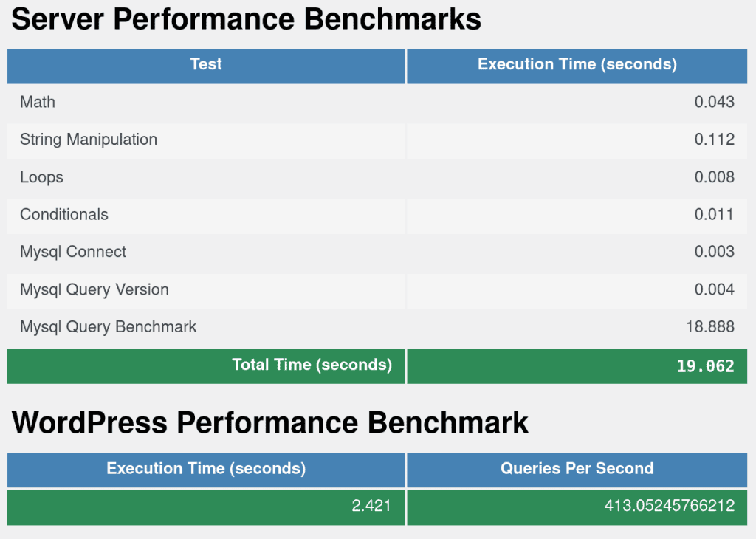Select the 'Math' test row label
Viewport: 756px width, 539px height.
click(38, 102)
